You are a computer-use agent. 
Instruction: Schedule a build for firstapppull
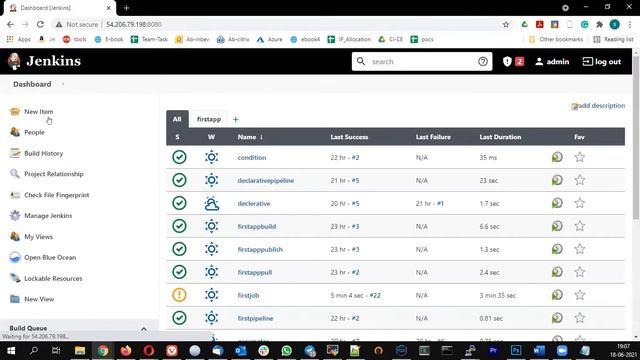tap(557, 272)
